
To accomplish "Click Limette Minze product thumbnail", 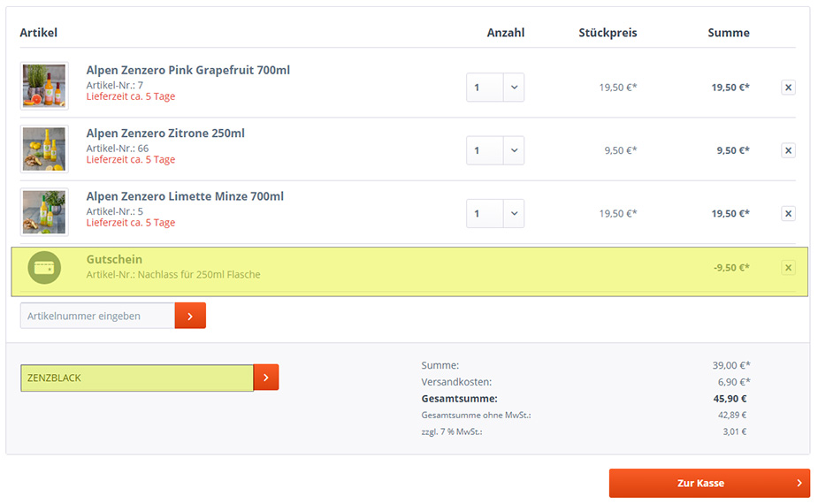I will pyautogui.click(x=44, y=212).
